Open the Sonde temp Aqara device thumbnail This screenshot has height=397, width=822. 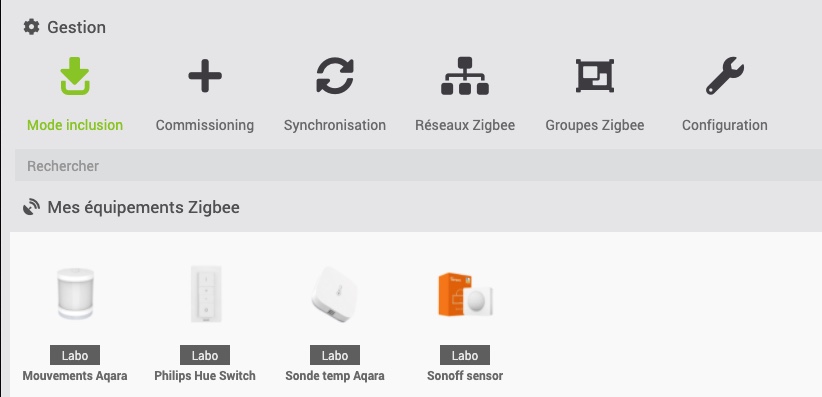click(x=335, y=294)
